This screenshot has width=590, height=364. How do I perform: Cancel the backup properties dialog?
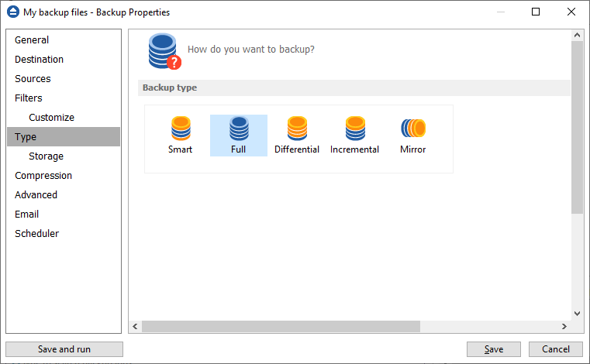pos(556,349)
